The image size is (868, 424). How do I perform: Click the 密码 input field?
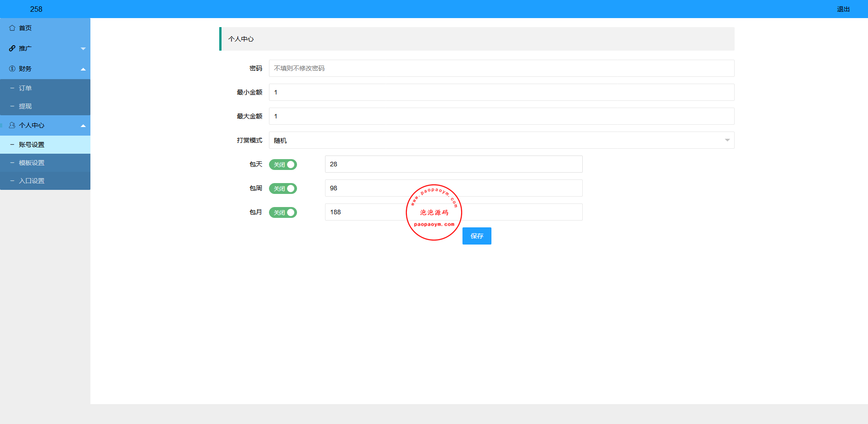501,68
